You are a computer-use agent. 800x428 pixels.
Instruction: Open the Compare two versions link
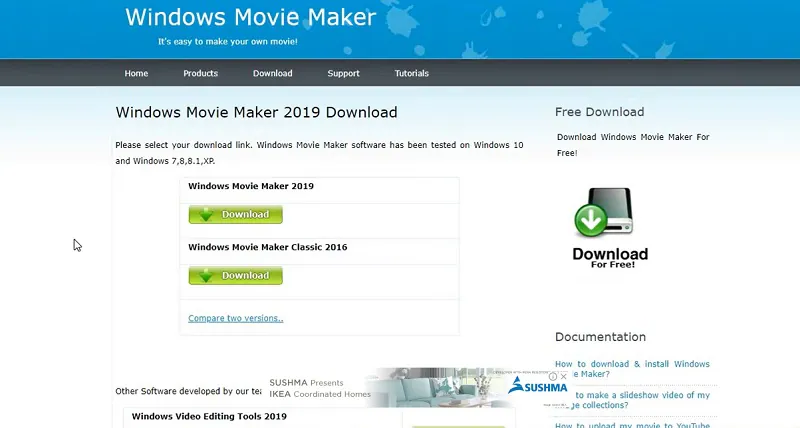[x=236, y=318]
